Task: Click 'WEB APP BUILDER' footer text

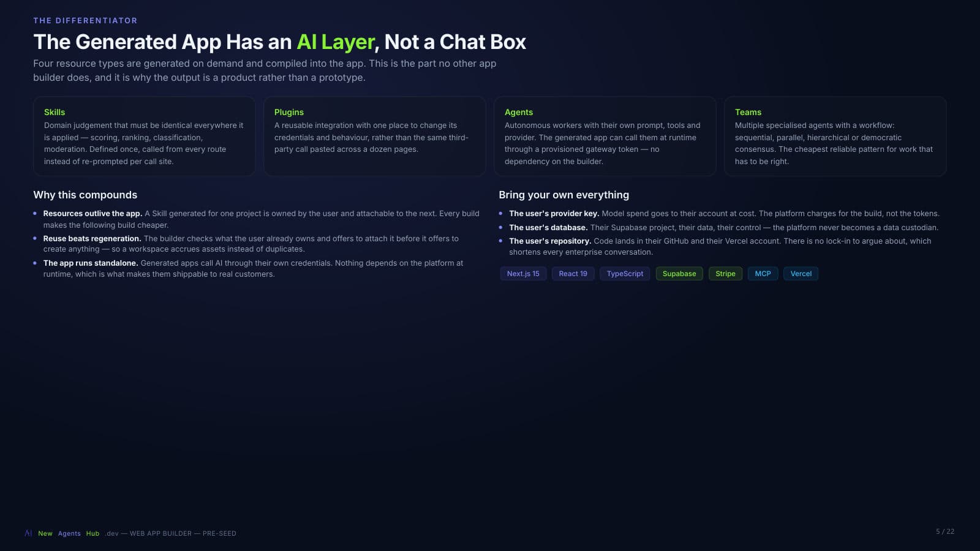Action: pos(160,533)
